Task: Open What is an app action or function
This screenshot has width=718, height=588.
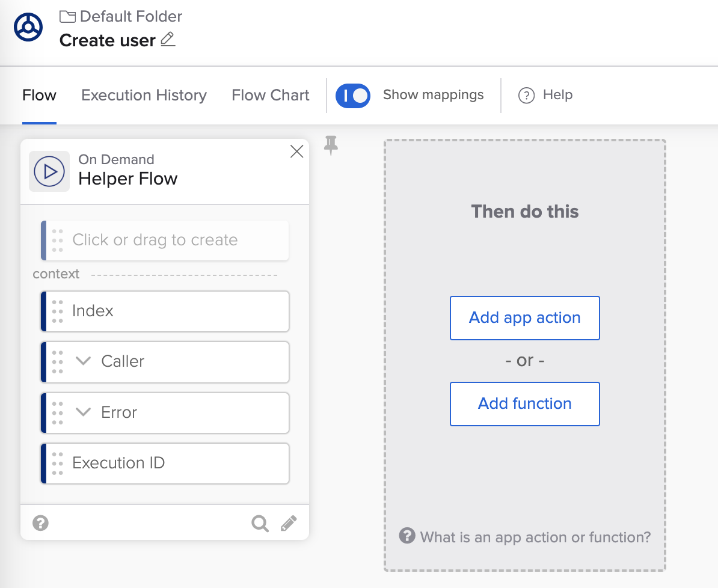Action: pos(525,536)
